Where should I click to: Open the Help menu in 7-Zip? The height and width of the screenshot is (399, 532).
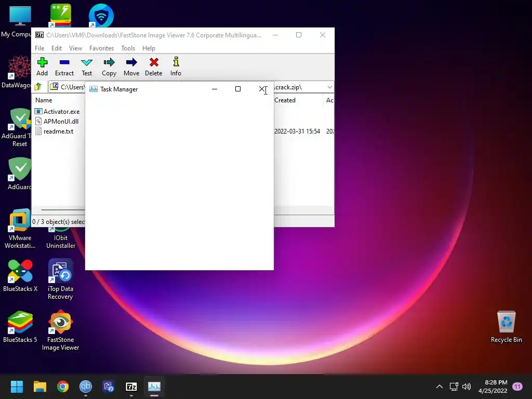click(149, 48)
